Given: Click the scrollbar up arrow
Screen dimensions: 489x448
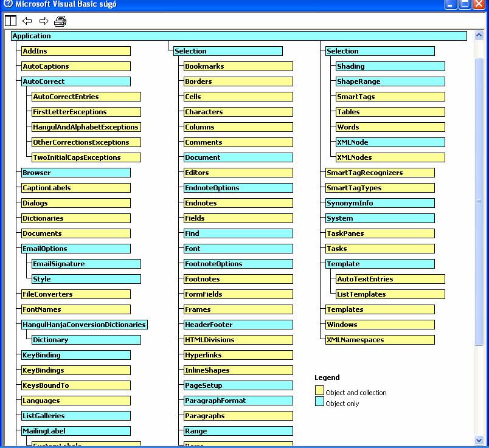Looking at the screenshot, I should [479, 35].
